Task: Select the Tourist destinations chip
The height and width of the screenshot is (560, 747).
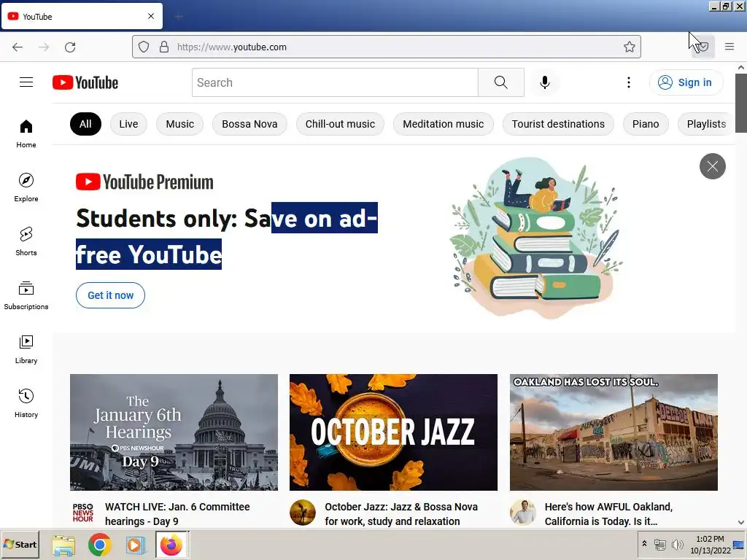Action: click(558, 124)
